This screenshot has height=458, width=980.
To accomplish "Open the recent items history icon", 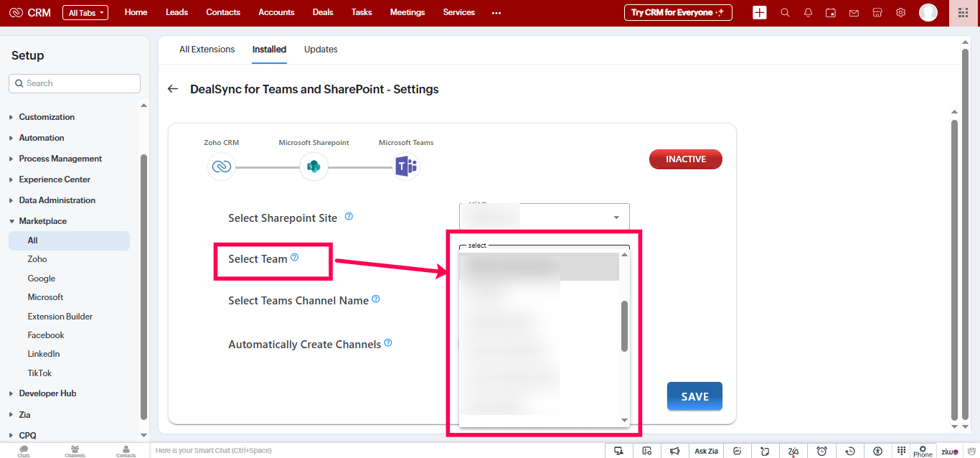I will pos(850,451).
